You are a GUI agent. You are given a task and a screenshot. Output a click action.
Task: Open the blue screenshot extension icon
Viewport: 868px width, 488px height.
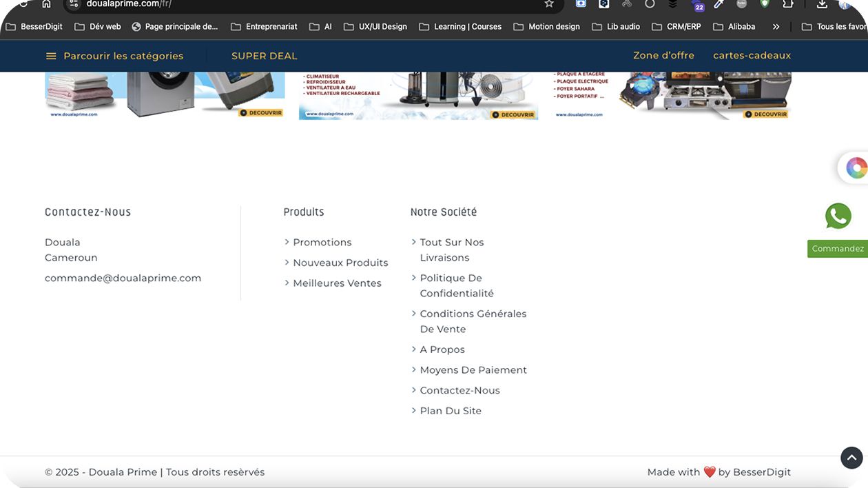tap(581, 4)
